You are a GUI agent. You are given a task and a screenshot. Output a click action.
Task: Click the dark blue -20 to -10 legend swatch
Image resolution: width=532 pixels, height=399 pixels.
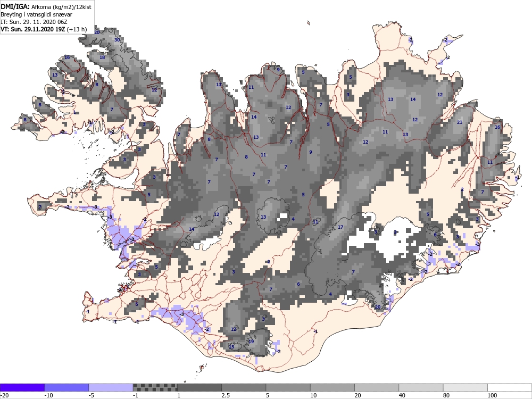click(x=22, y=387)
